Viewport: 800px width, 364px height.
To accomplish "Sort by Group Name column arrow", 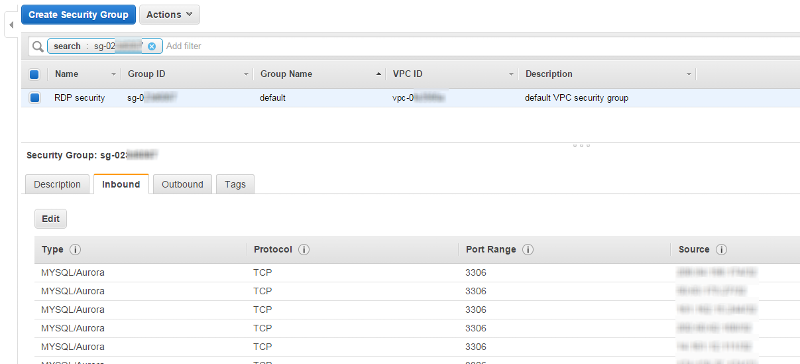I will click(x=379, y=75).
